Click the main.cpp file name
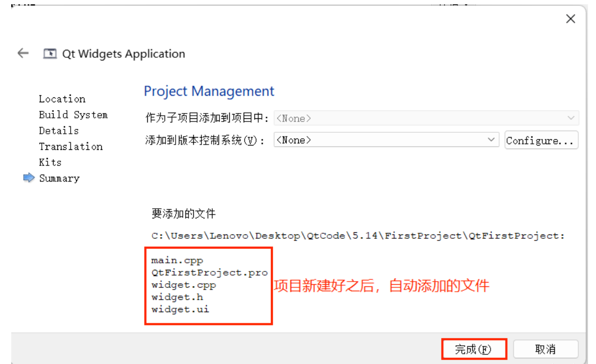The height and width of the screenshot is (364, 596). point(177,260)
